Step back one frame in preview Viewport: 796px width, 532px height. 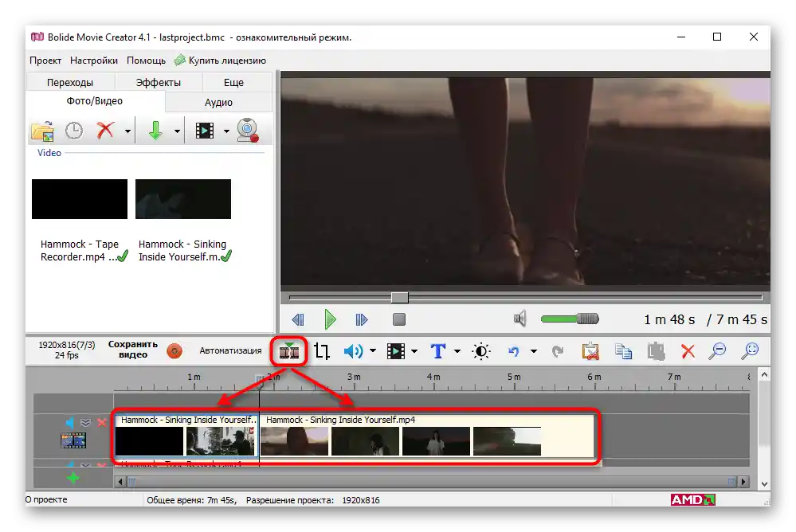[298, 319]
